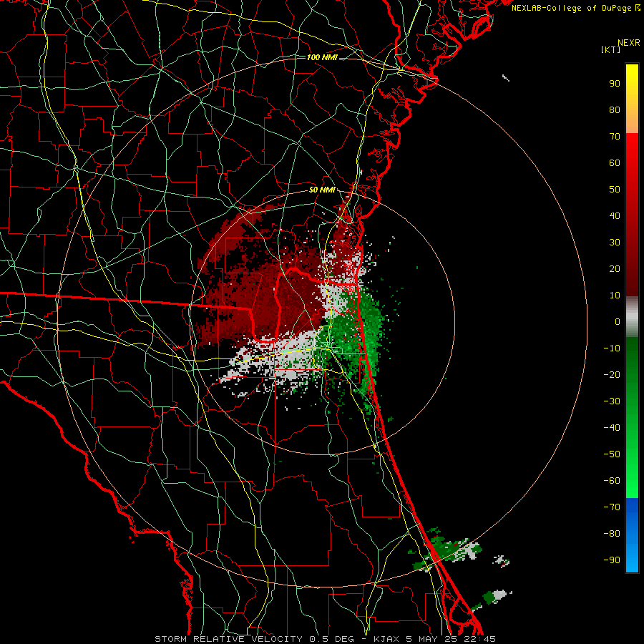Pick the blue bottom segment of color bar
Screen dimensions: 644x644
632,535
